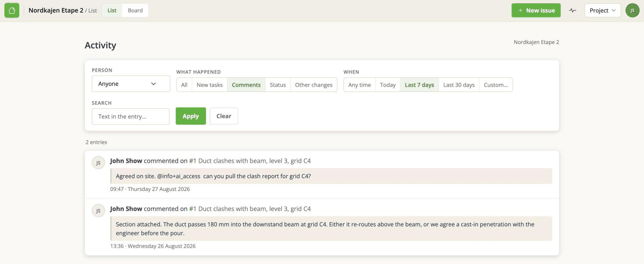Click '13:36 · Wednesday 26 August 2026' timestamp
This screenshot has height=264, width=644.
153,246
